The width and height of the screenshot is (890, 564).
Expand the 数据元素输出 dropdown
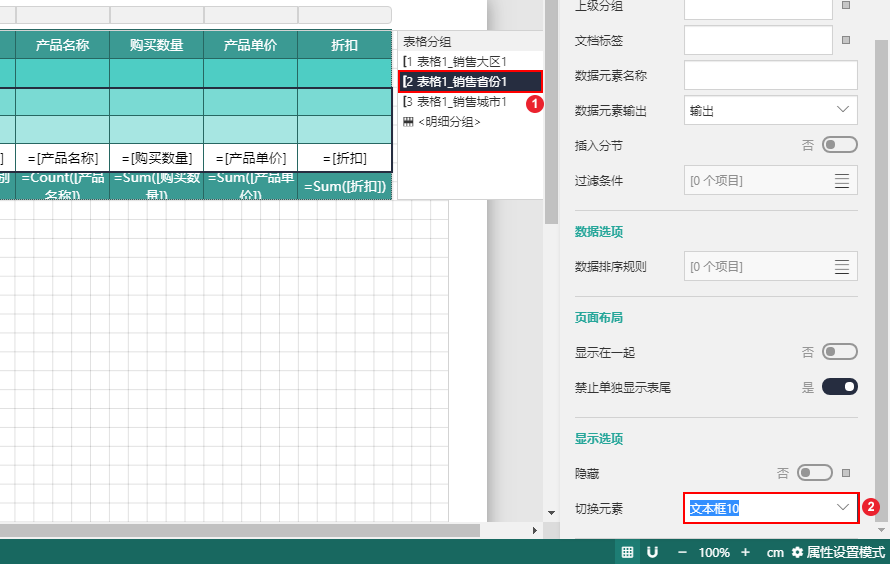point(770,110)
